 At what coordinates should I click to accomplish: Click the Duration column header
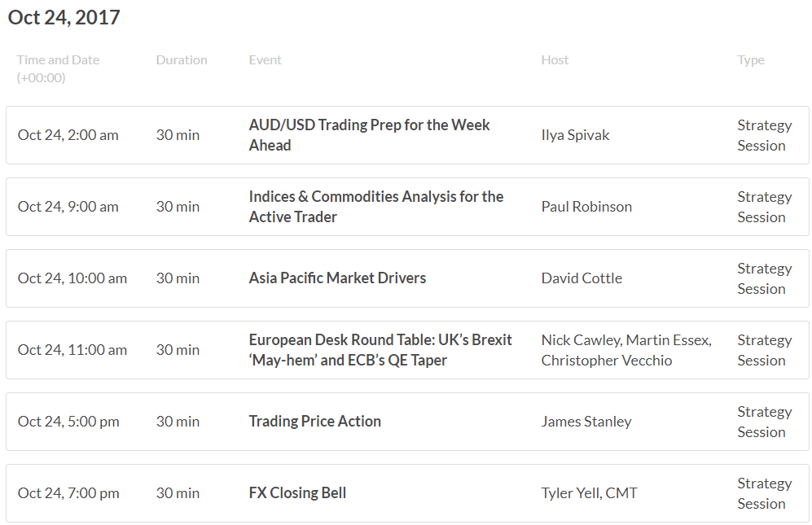(x=182, y=60)
